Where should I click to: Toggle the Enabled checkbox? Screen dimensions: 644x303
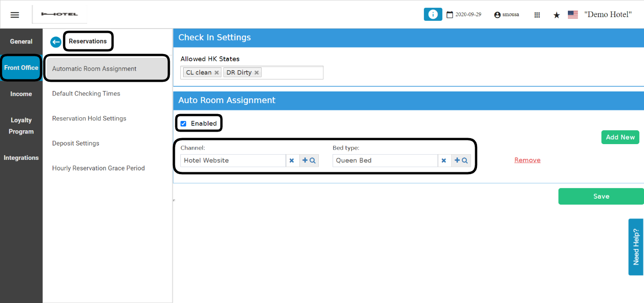(x=184, y=124)
